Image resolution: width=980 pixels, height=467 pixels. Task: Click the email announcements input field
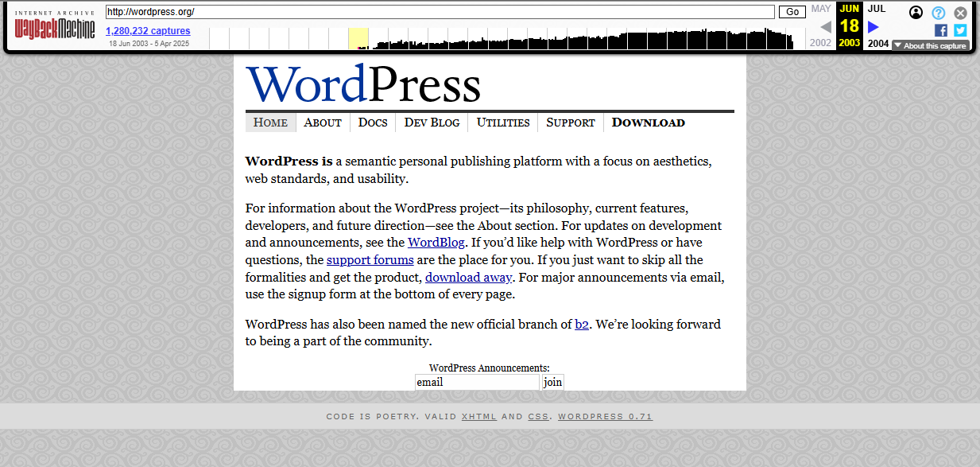tap(477, 382)
